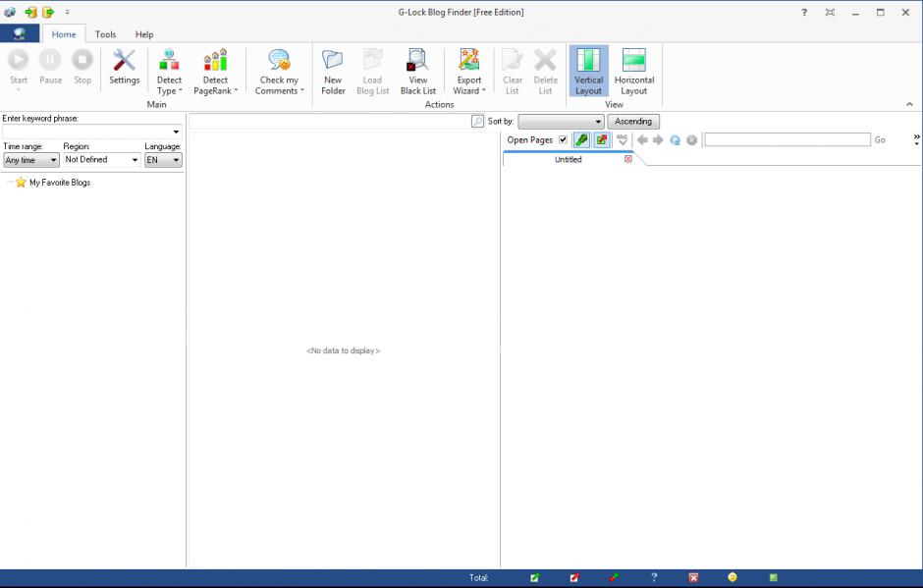
Task: Click the export arrow icon in the quick access toolbar
Action: coord(48,12)
